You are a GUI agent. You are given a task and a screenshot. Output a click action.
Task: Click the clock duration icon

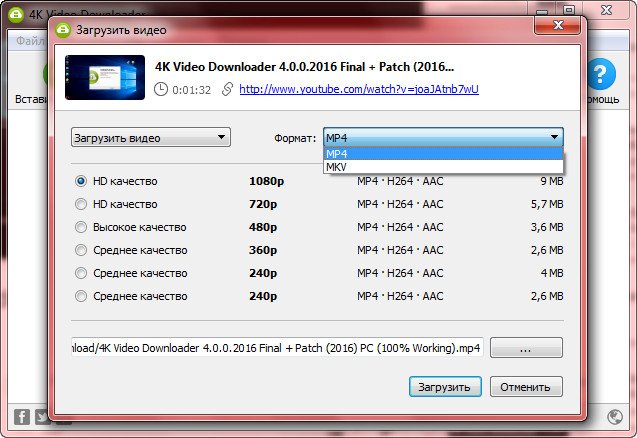click(x=161, y=89)
